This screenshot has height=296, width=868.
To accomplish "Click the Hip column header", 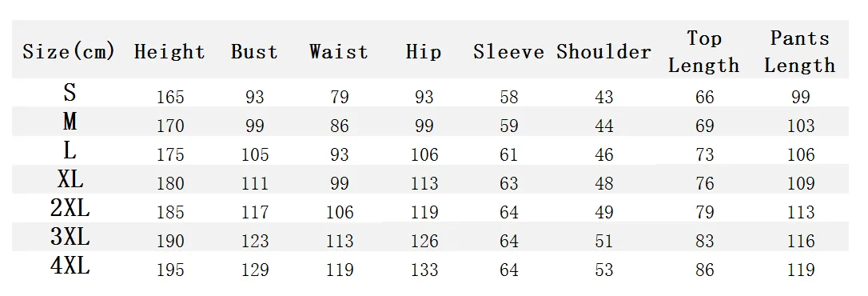I will click(x=424, y=52).
